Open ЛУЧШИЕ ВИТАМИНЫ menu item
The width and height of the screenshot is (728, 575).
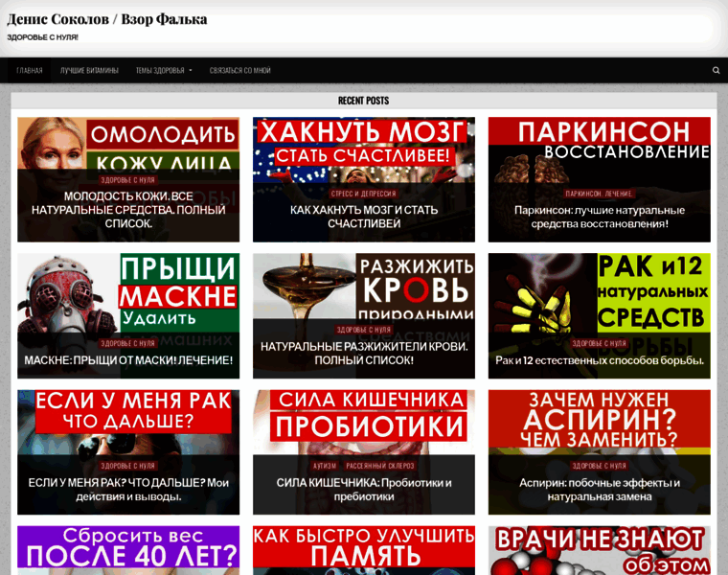click(89, 70)
